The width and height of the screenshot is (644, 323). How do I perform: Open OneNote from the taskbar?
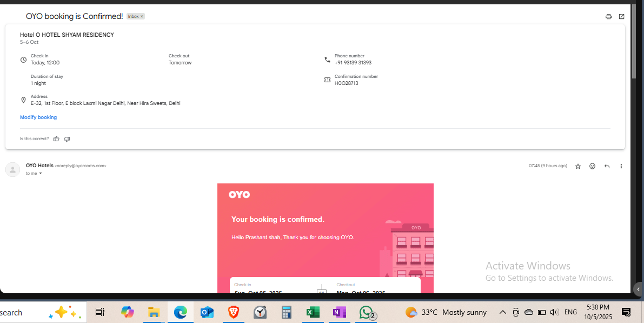339,312
